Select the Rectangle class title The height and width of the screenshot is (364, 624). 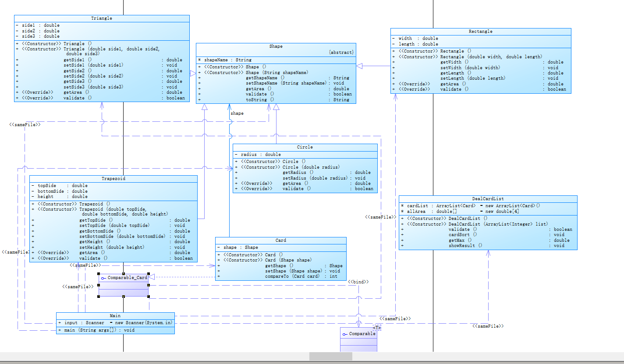481,32
